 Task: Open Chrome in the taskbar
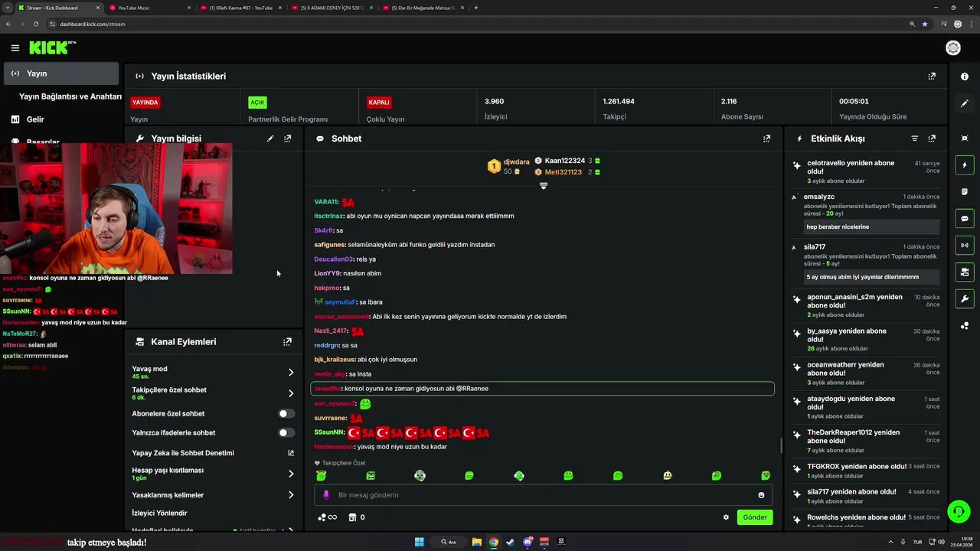coord(494,542)
